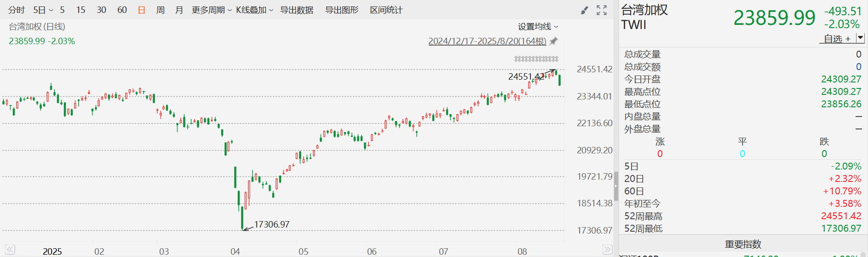
Task: Click the 5日 change -2.09%
Action: point(846,166)
